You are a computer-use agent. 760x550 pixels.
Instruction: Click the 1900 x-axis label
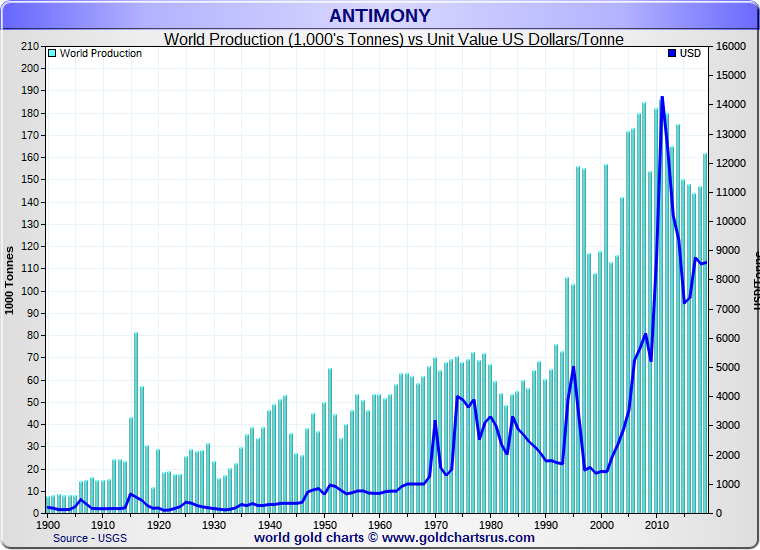click(x=48, y=525)
